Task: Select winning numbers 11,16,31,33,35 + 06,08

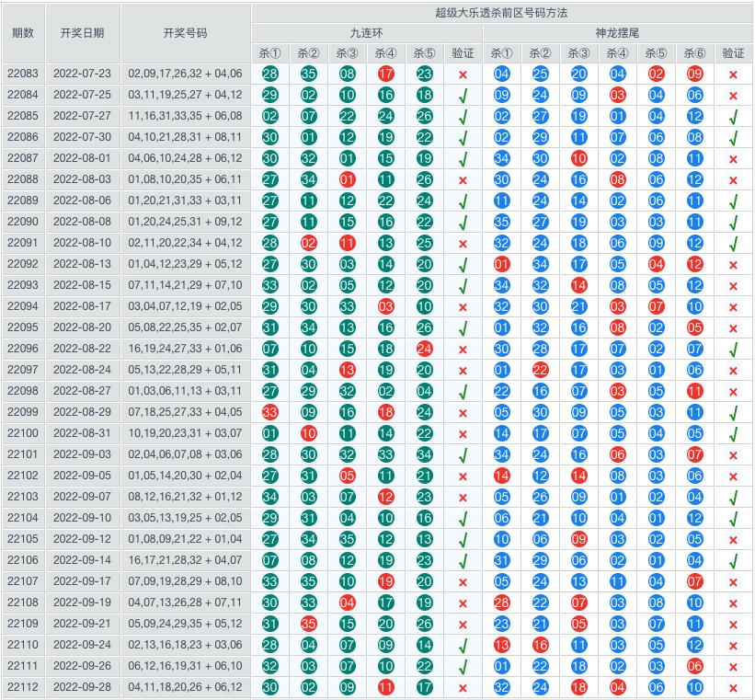Action: (186, 116)
